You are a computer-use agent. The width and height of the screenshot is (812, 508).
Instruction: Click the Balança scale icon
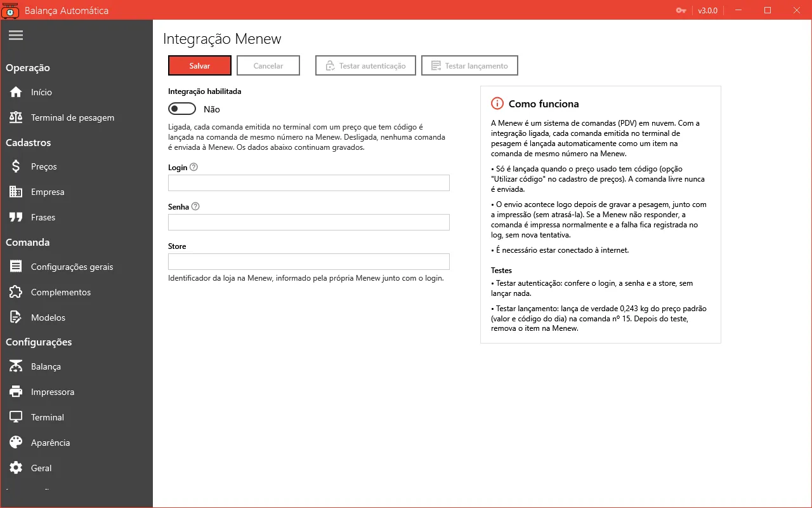[x=16, y=366]
